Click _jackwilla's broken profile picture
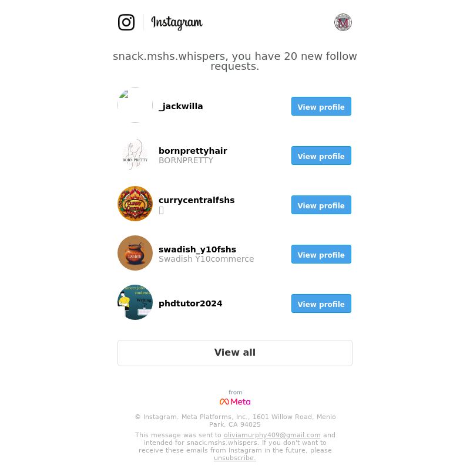 135,105
